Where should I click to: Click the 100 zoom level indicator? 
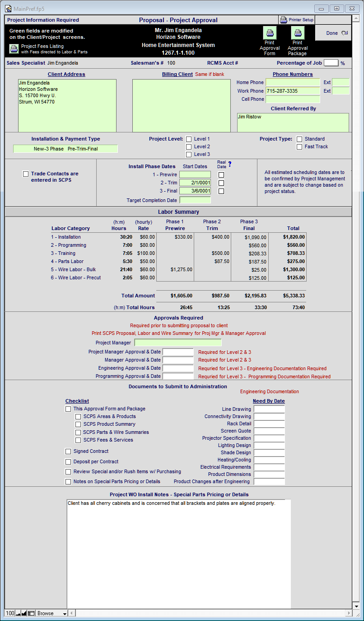pos(10,613)
